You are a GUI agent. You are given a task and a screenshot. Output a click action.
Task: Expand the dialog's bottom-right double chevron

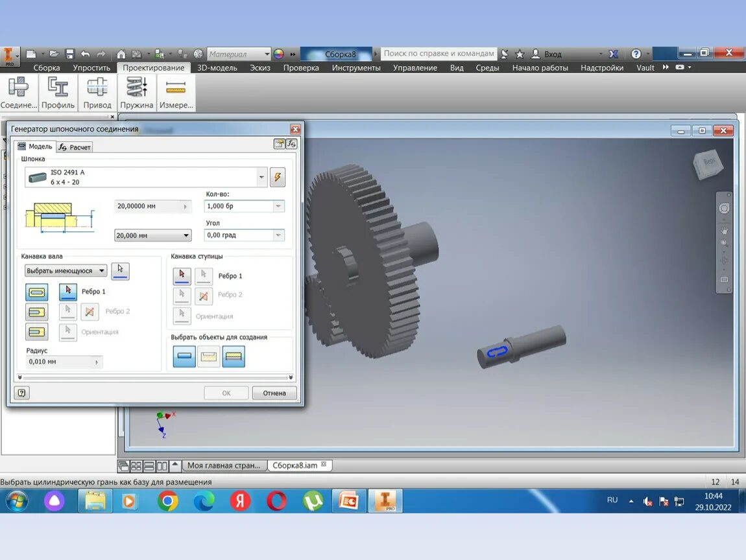290,377
